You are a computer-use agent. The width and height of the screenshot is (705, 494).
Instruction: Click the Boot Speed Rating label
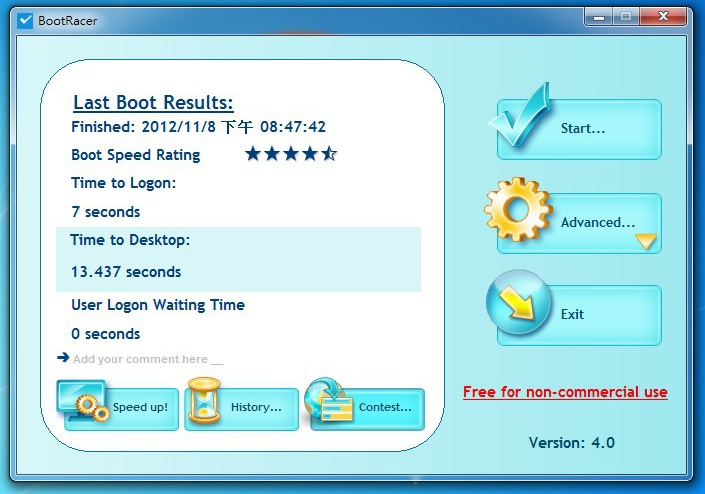136,155
